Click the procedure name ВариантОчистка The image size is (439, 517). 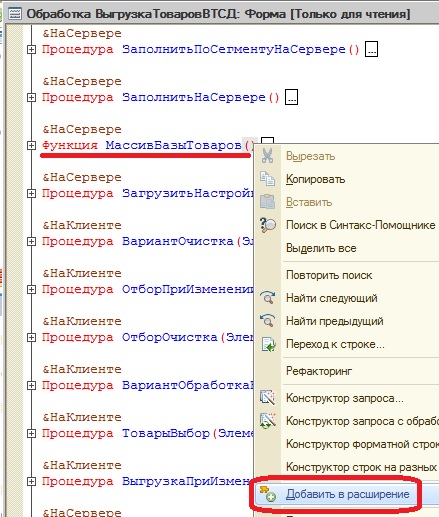[x=178, y=241]
